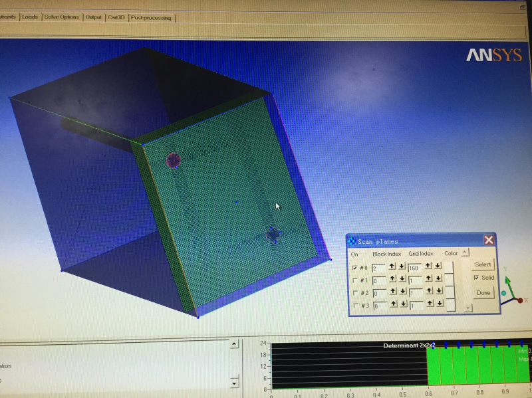532x398 pixels.
Task: Increase Grid Index for scan plane #1
Action: 428,278
